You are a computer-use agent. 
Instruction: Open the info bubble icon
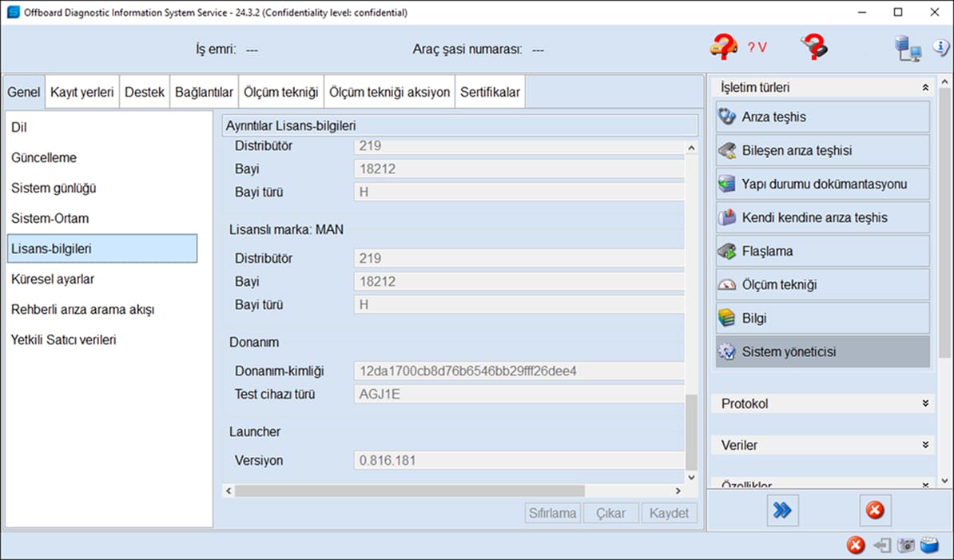point(941,47)
